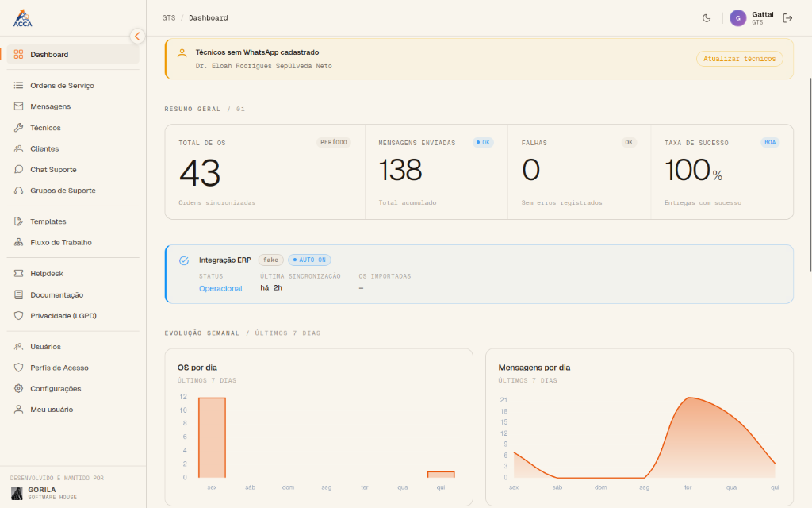The height and width of the screenshot is (508, 812).
Task: Open Fluxo de Trabalho
Action: click(x=73, y=242)
